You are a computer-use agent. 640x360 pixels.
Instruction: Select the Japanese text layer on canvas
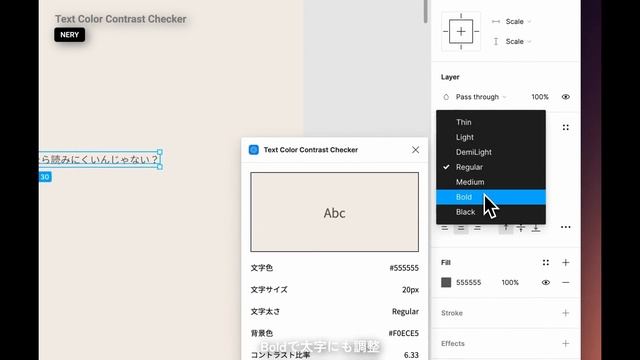point(99,159)
